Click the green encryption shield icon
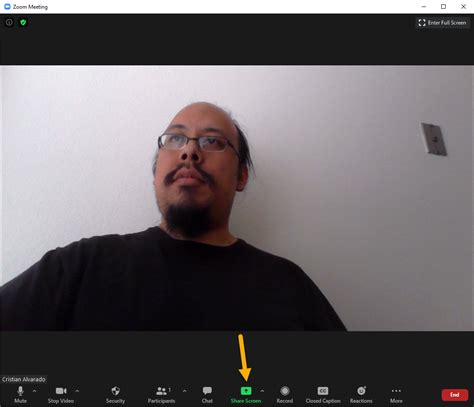474x407 pixels. click(23, 22)
